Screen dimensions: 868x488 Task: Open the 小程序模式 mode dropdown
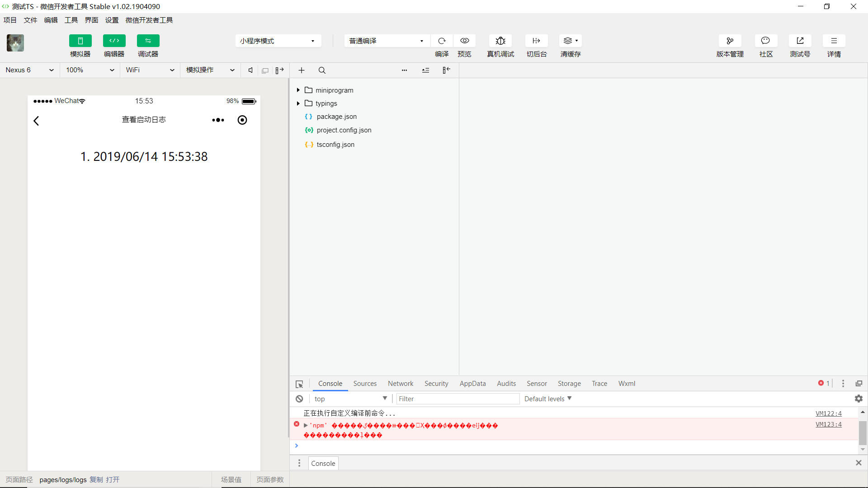(x=278, y=41)
